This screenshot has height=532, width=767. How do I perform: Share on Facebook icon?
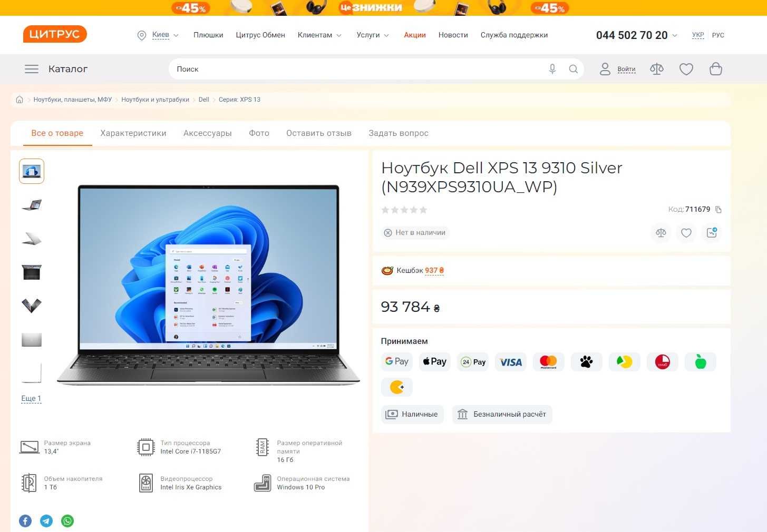[25, 521]
